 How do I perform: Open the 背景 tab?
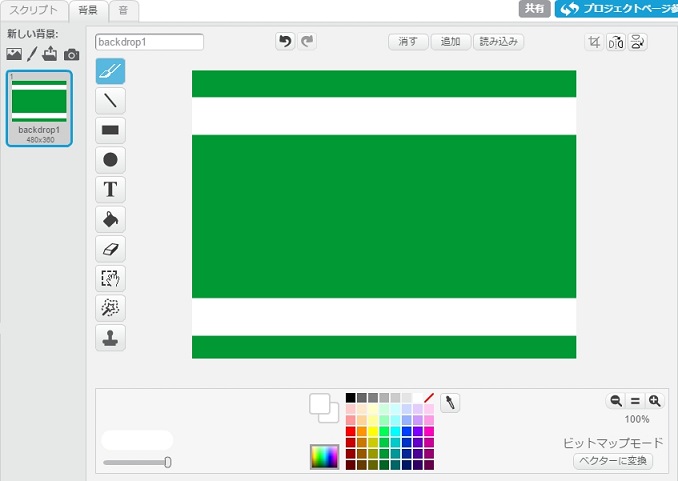click(88, 10)
